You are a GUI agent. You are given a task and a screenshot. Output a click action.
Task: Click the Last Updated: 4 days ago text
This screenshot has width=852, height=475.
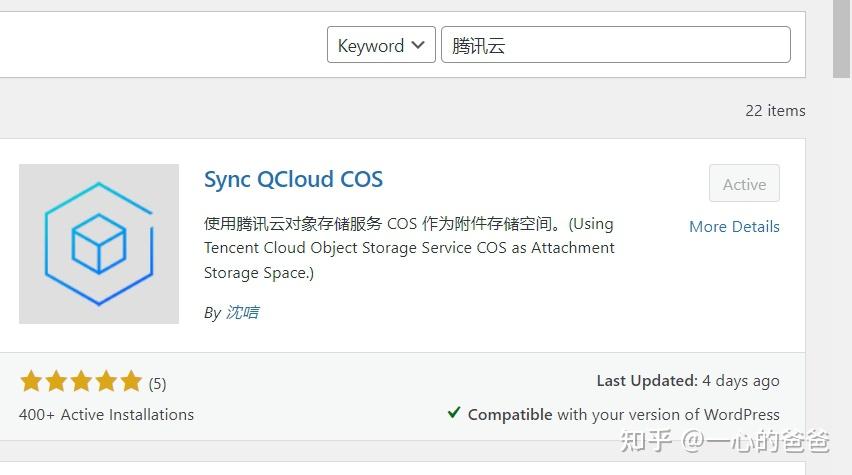(688, 381)
